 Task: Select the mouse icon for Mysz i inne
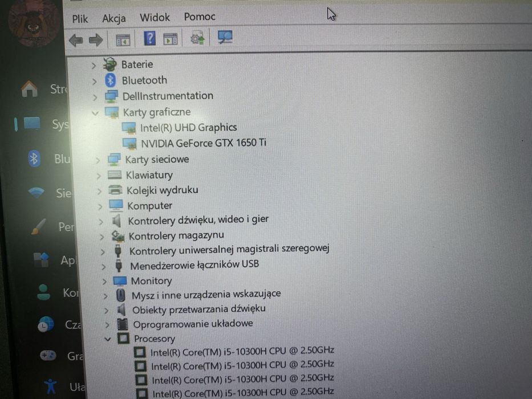tap(121, 295)
